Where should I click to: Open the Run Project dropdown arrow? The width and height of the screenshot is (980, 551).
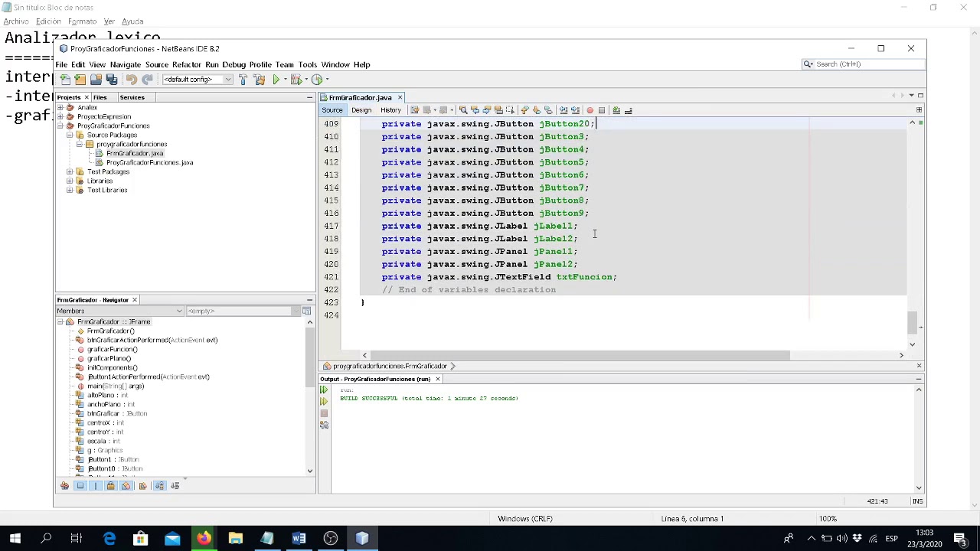coord(284,80)
